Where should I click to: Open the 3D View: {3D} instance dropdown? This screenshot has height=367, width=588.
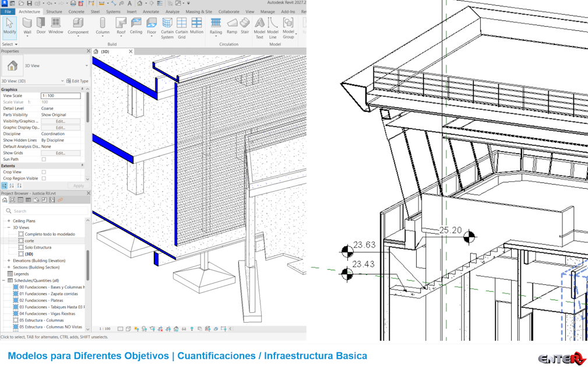(62, 81)
